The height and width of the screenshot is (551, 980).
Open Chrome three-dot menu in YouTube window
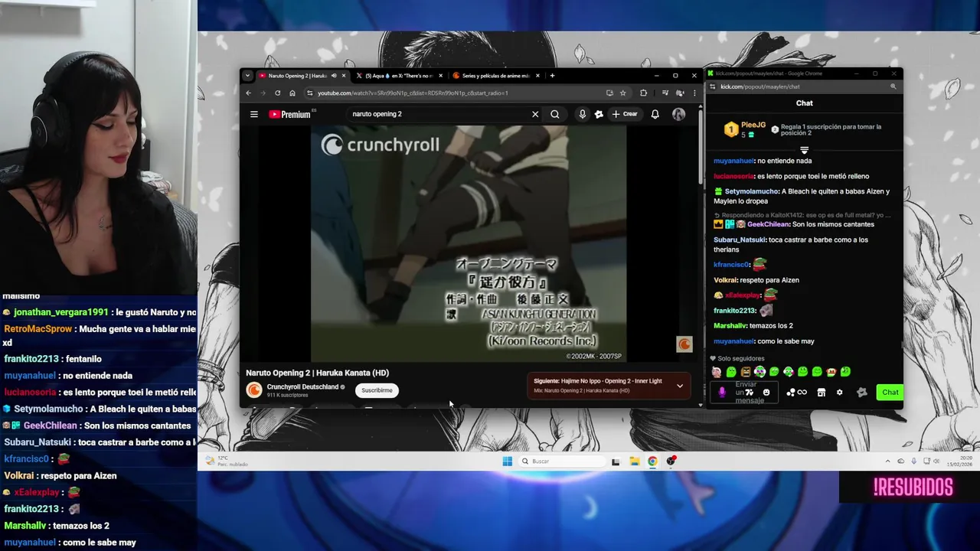pyautogui.click(x=694, y=93)
